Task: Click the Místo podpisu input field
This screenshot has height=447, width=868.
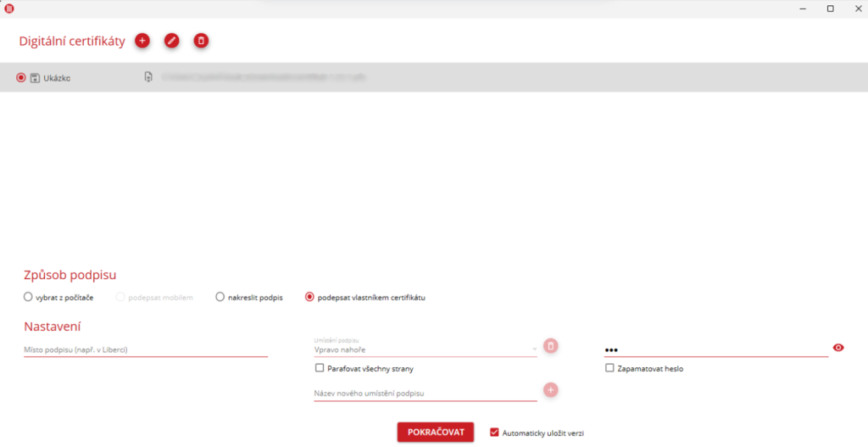Action: [145, 349]
